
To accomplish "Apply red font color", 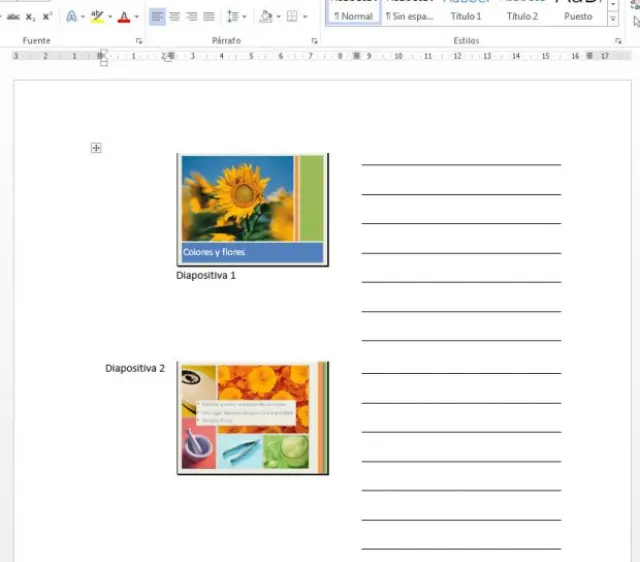I will [x=123, y=17].
